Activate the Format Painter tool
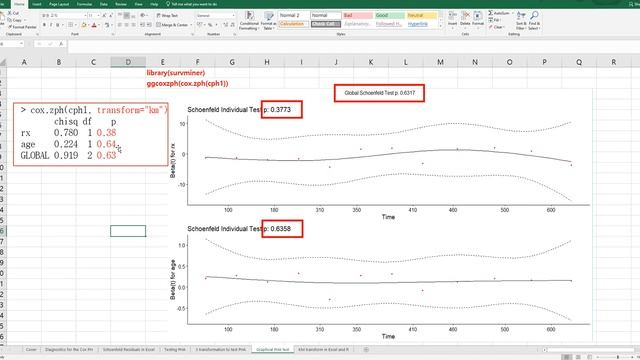The image size is (640, 360). pos(22,27)
